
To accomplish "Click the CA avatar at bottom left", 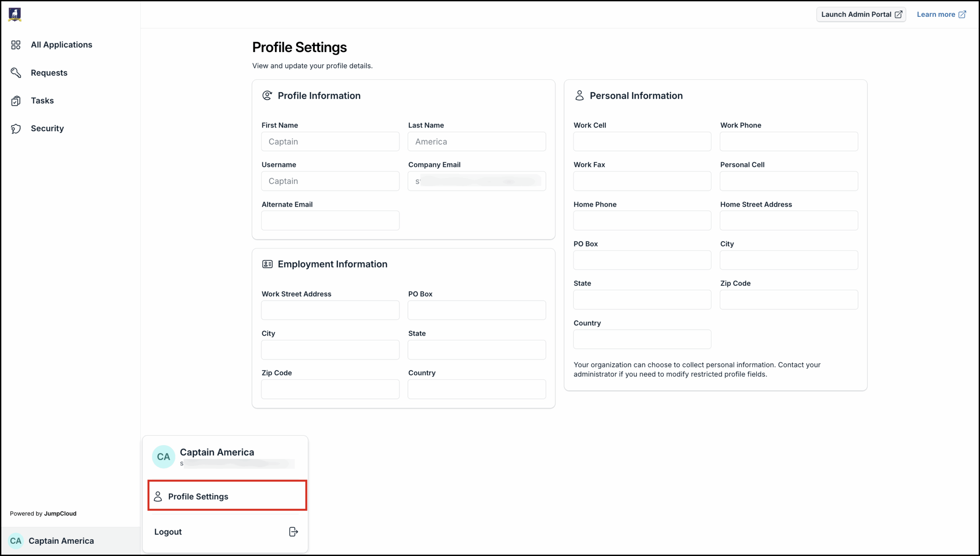I will (x=16, y=541).
